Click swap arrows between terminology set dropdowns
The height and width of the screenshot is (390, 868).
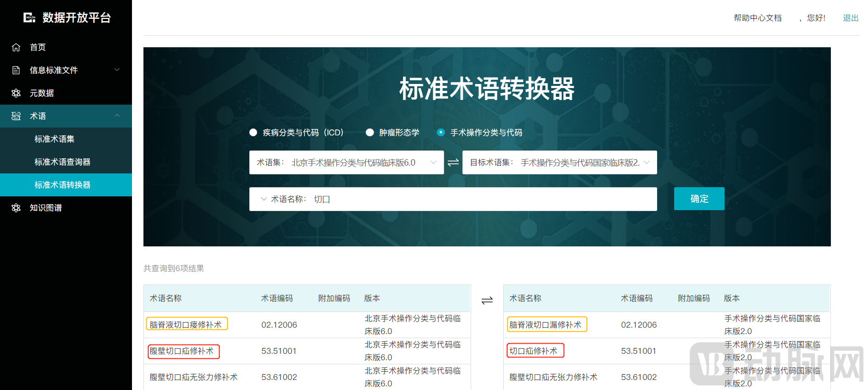[453, 162]
